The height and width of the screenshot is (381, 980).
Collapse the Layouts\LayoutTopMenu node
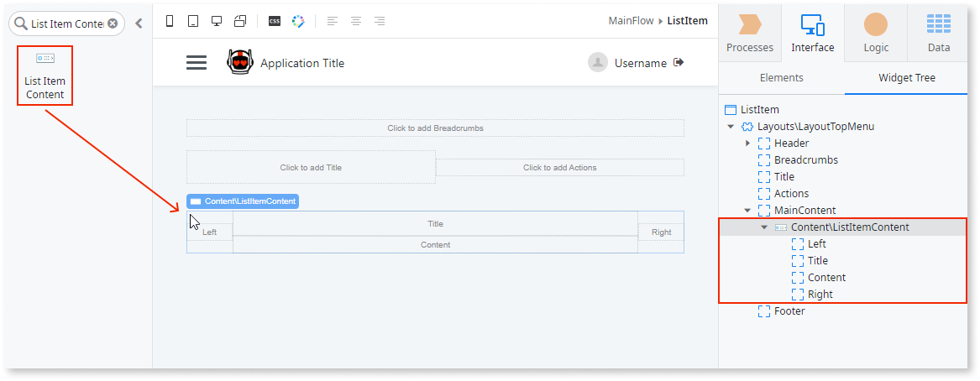click(x=731, y=127)
